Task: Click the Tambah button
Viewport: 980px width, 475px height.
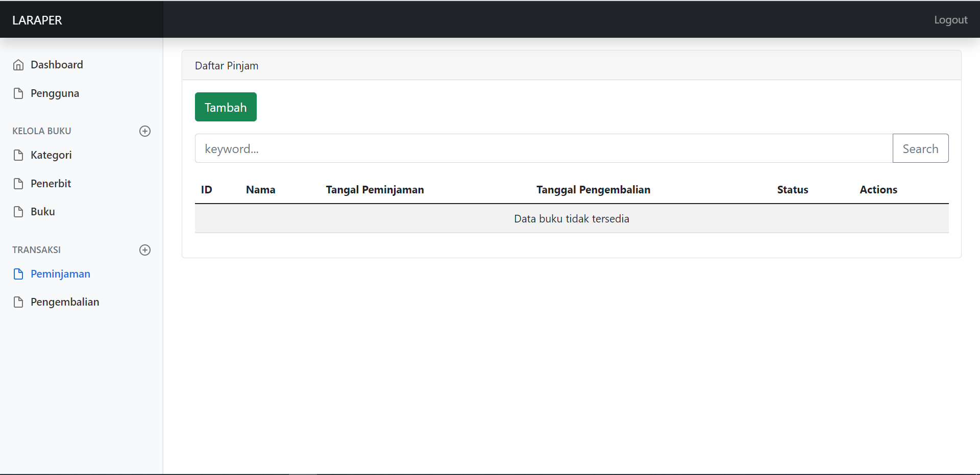Action: pyautogui.click(x=226, y=107)
